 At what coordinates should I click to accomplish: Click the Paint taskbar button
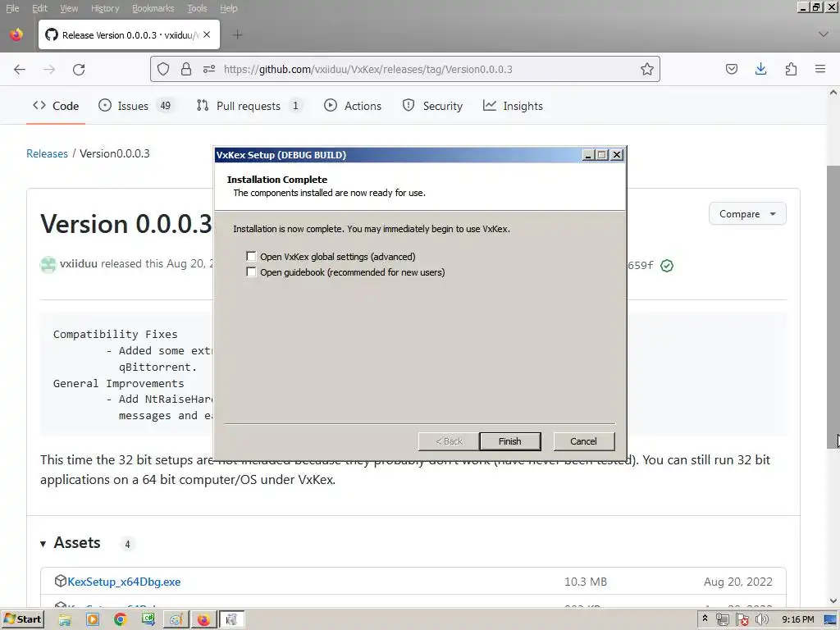point(176,620)
